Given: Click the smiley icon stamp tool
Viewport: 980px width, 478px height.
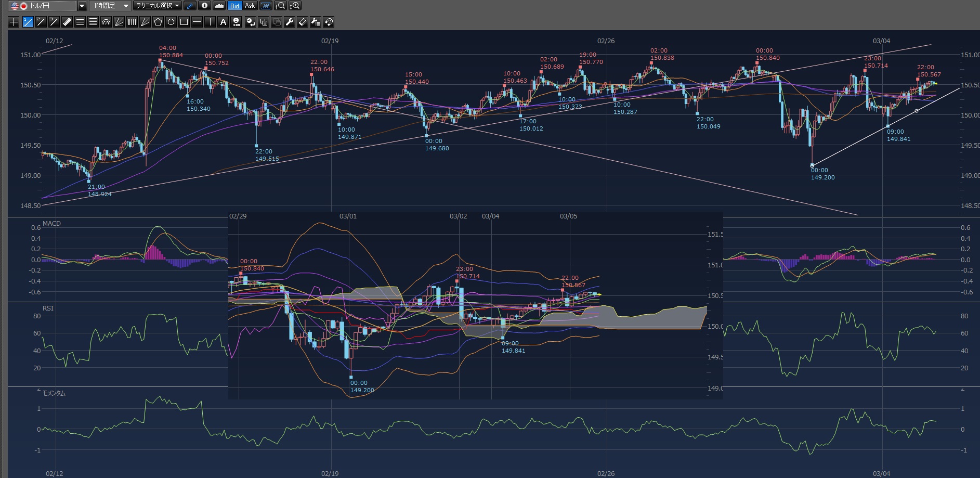Looking at the screenshot, I should point(236,22).
